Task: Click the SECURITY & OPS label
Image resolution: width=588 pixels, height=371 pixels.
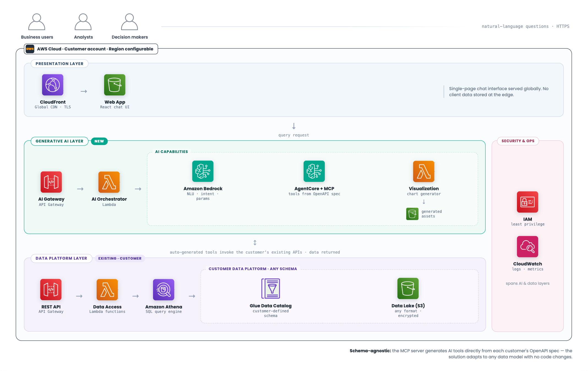Action: click(518, 141)
